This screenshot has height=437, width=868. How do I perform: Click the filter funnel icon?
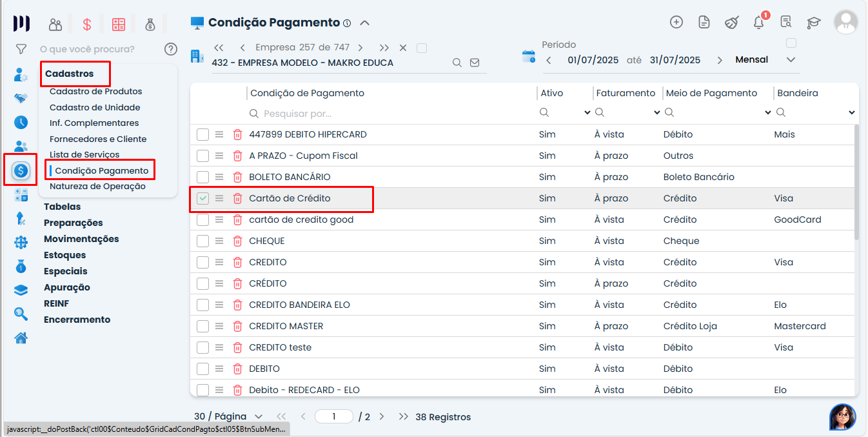click(21, 49)
